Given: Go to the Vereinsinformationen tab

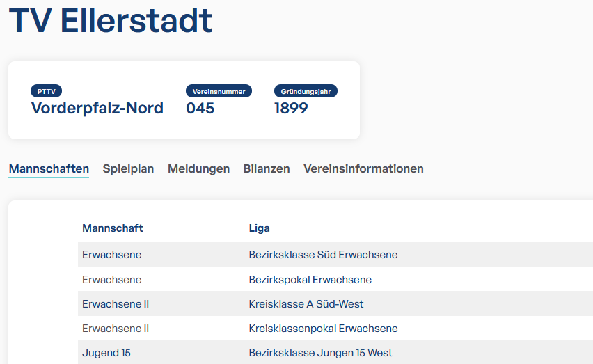Looking at the screenshot, I should click(363, 168).
